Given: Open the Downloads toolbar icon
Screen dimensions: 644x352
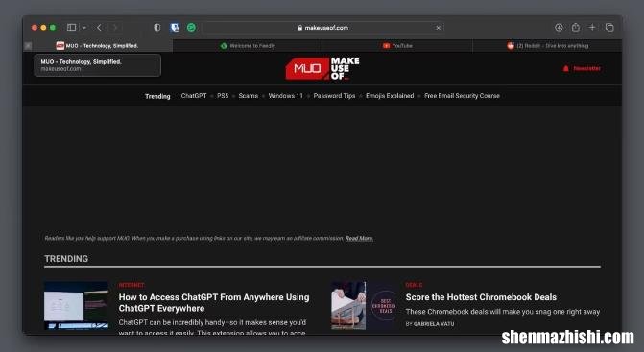Looking at the screenshot, I should point(559,28).
